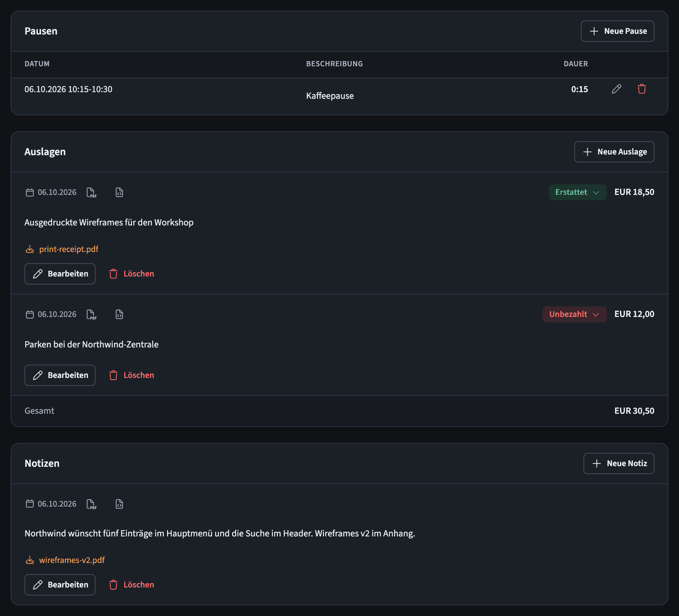This screenshot has width=679, height=616.
Task: Click Löschen for the Parken expense
Action: coord(132,375)
